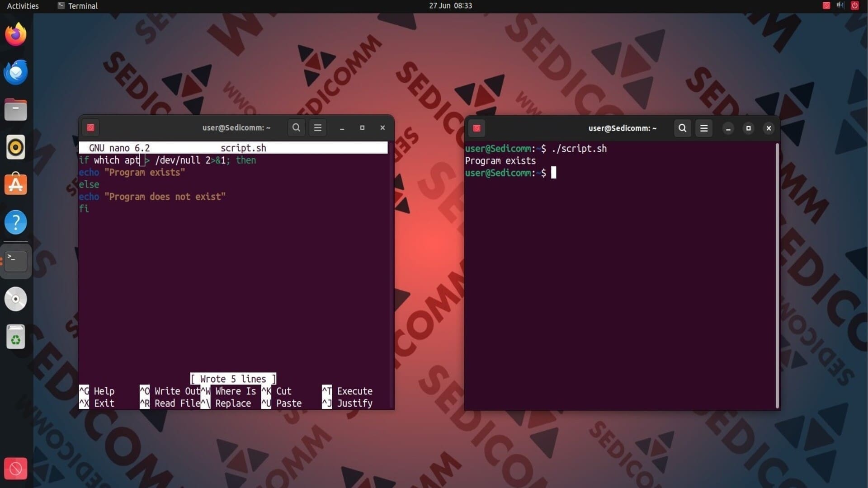Open Ubuntu Software store icon
The width and height of the screenshot is (868, 488).
(x=16, y=184)
